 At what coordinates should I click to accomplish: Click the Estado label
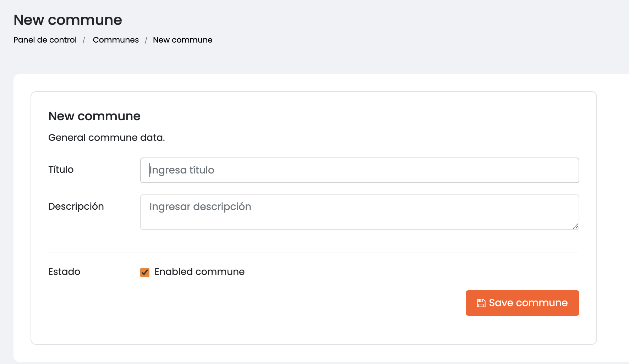(64, 272)
